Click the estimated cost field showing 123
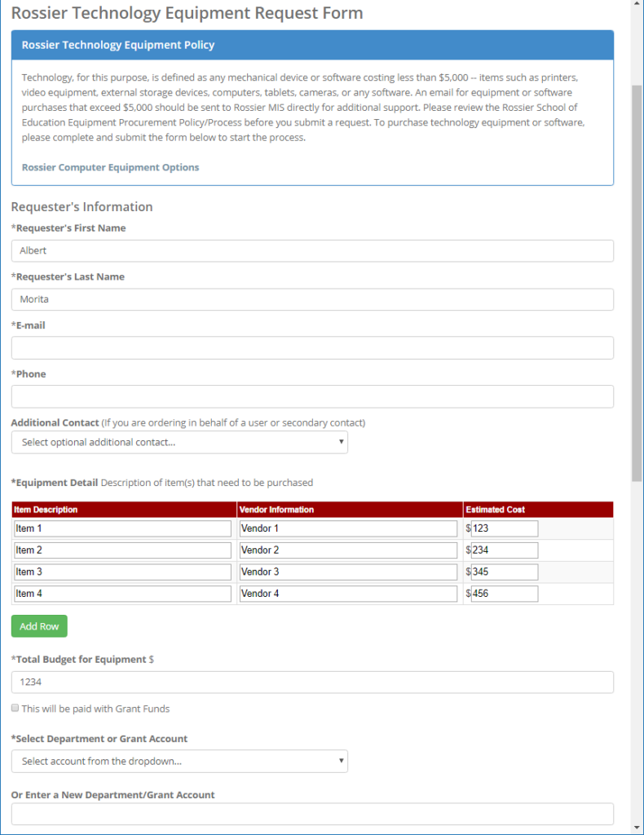Screen dimensions: 644x835 click(504, 528)
